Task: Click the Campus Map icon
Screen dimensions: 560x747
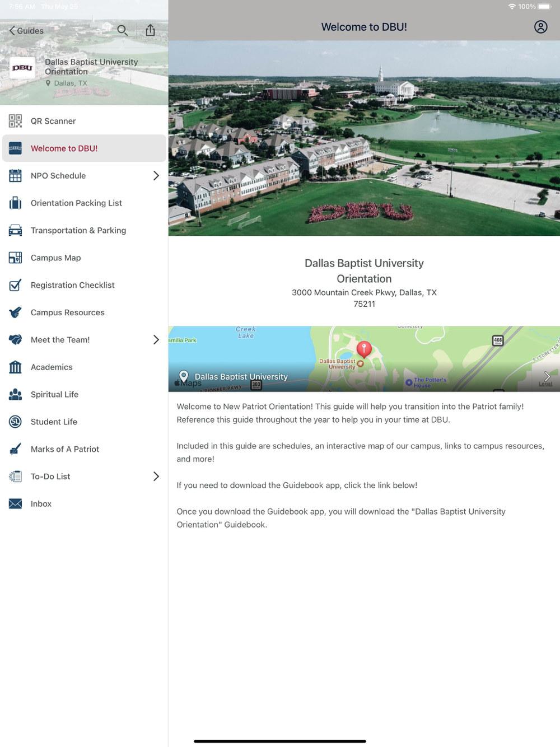Action: (x=16, y=258)
